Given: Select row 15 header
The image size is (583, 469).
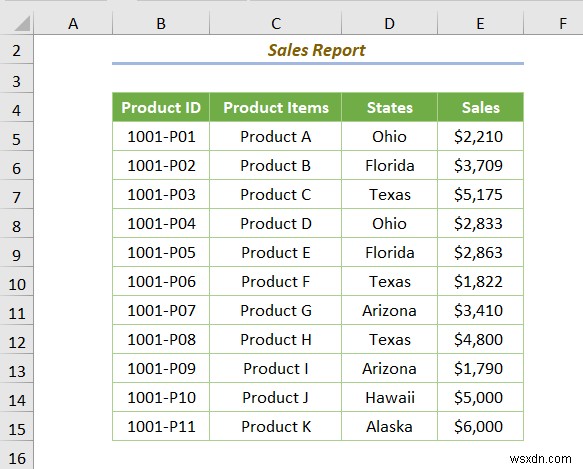Looking at the screenshot, I should click(16, 427).
